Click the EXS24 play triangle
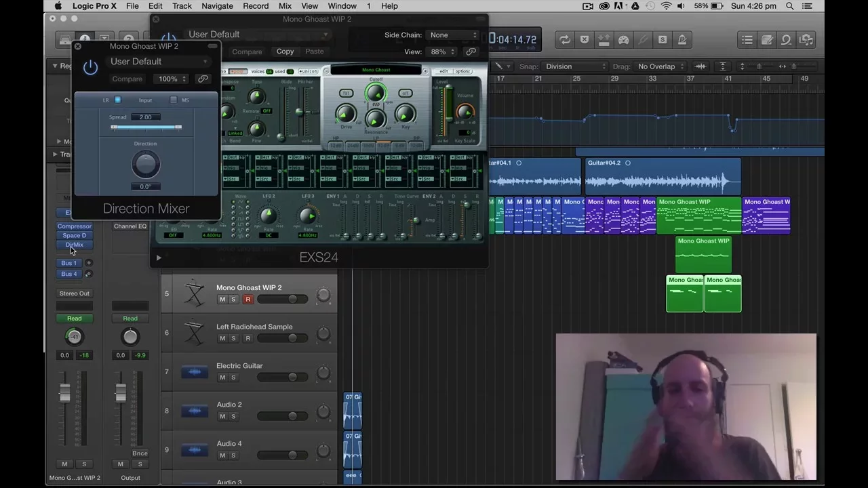The width and height of the screenshot is (868, 488). point(159,258)
